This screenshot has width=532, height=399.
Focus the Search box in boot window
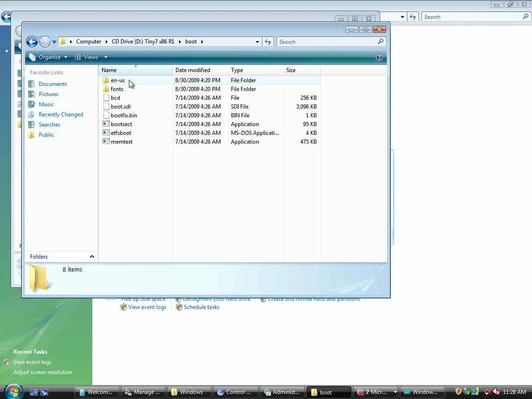tap(327, 42)
